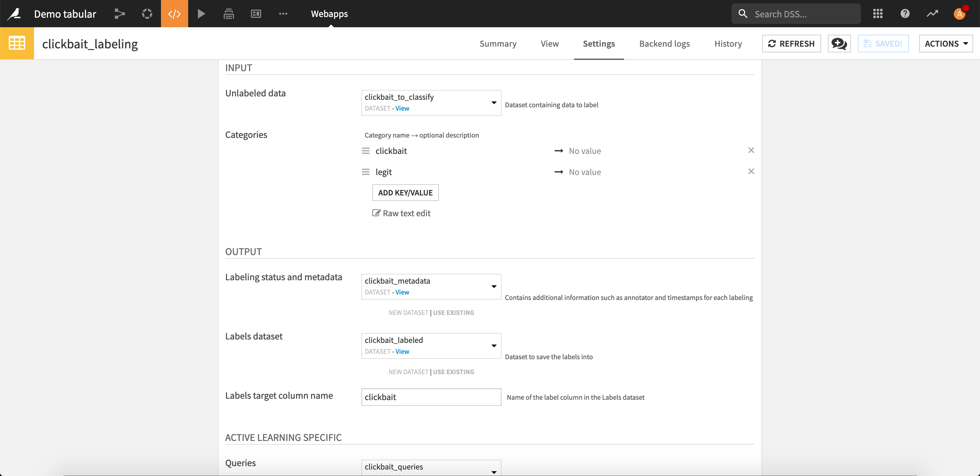The image size is (980, 476).
Task: Open the activity trend icon
Action: pyautogui.click(x=932, y=14)
